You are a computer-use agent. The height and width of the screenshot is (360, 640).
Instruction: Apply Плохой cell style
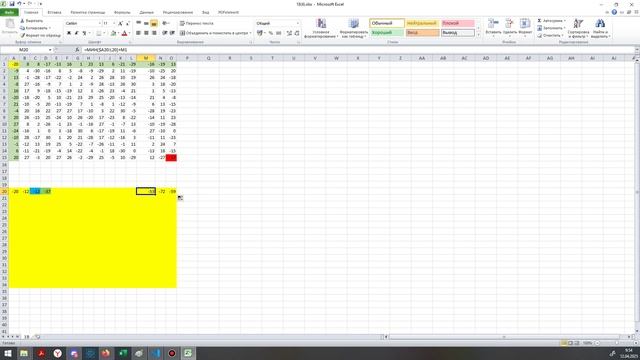click(458, 23)
